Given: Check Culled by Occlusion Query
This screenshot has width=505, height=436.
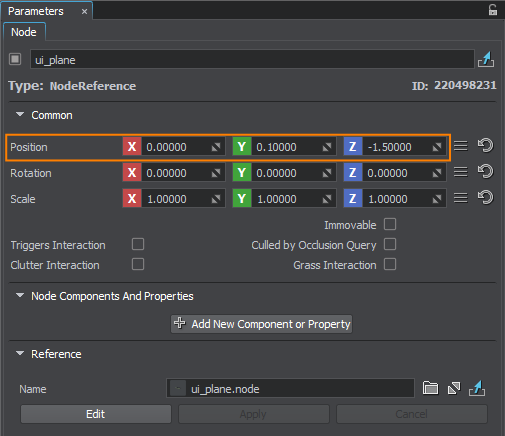Looking at the screenshot, I should (x=390, y=244).
